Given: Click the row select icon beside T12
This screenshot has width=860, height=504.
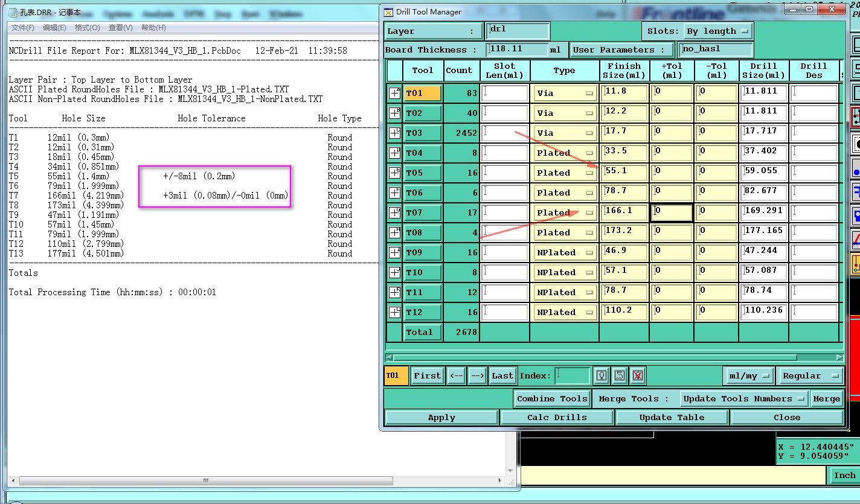Looking at the screenshot, I should coord(394,312).
